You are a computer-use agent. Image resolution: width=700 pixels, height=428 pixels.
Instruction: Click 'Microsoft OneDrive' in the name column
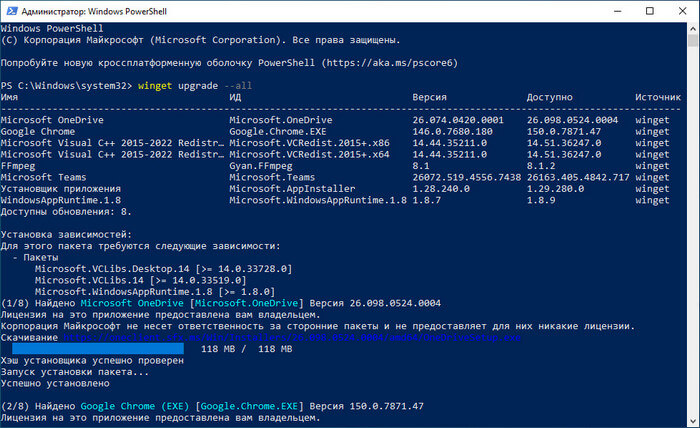(52, 120)
